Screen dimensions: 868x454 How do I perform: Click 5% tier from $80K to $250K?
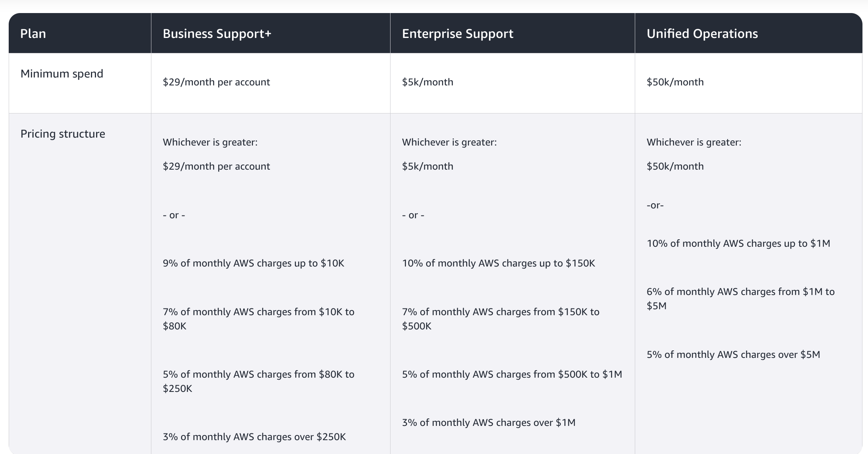259,381
